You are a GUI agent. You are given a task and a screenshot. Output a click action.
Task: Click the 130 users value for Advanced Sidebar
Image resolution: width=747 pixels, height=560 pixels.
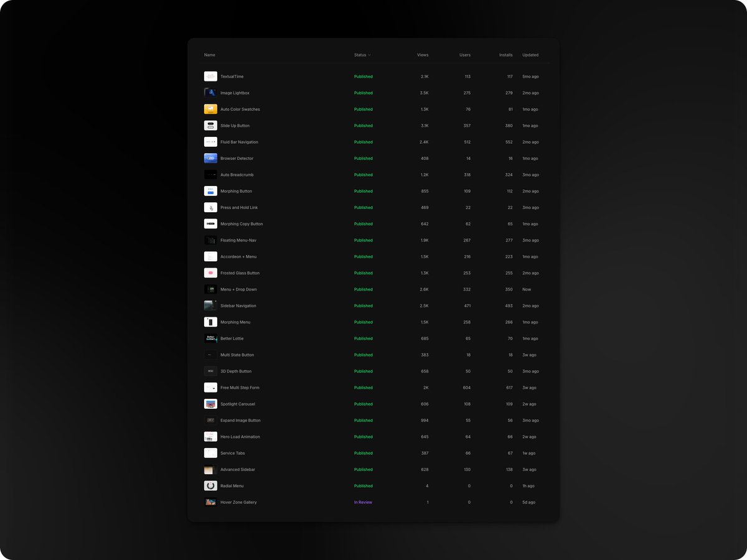click(467, 470)
